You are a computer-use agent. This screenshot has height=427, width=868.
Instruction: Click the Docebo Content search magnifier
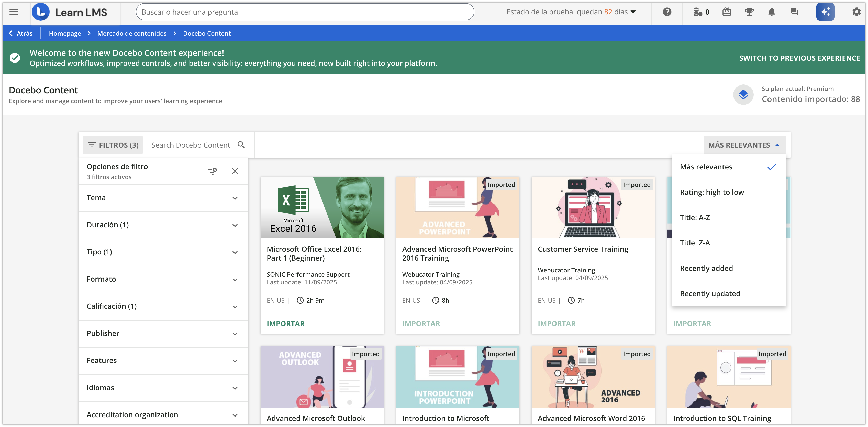241,145
